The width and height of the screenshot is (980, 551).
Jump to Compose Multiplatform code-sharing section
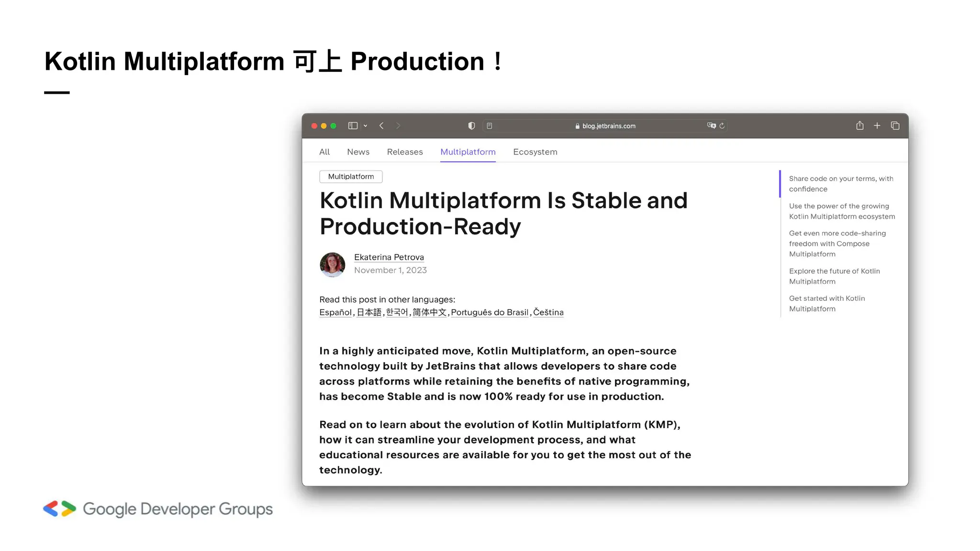[837, 243]
